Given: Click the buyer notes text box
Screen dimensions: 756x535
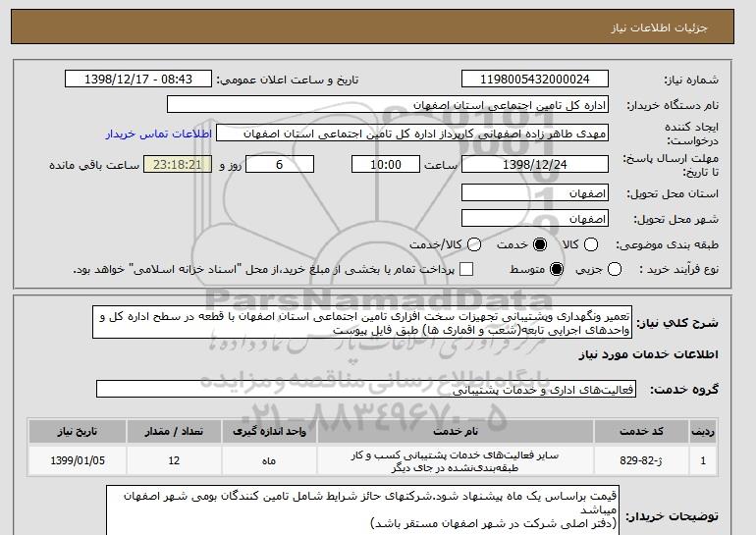Looking at the screenshot, I should [362, 510].
